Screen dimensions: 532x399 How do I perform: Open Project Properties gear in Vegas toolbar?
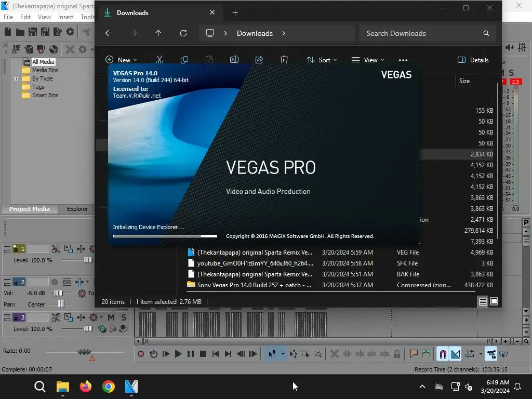pos(70,32)
